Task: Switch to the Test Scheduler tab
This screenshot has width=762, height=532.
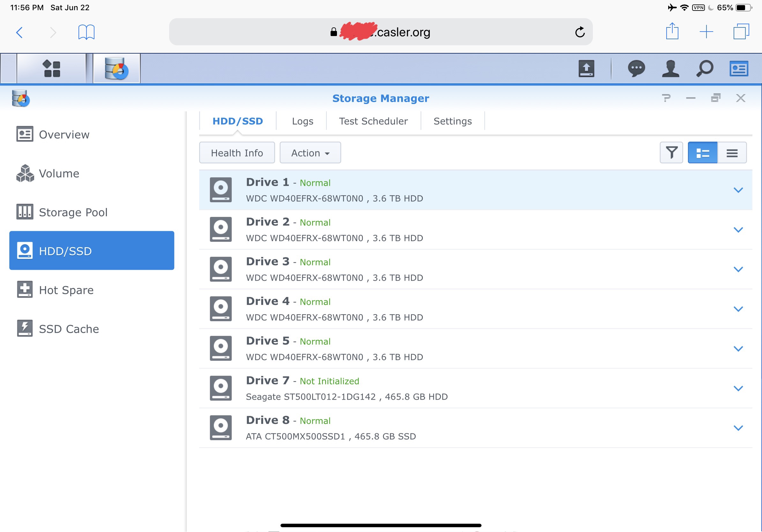Action: coord(373,121)
